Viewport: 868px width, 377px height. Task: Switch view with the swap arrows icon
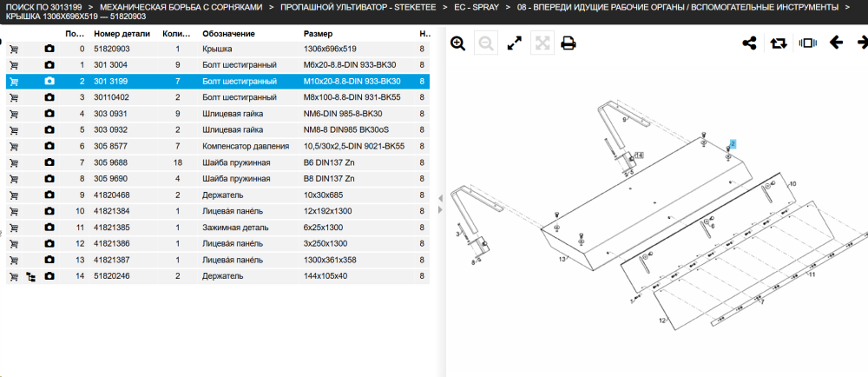pos(779,43)
